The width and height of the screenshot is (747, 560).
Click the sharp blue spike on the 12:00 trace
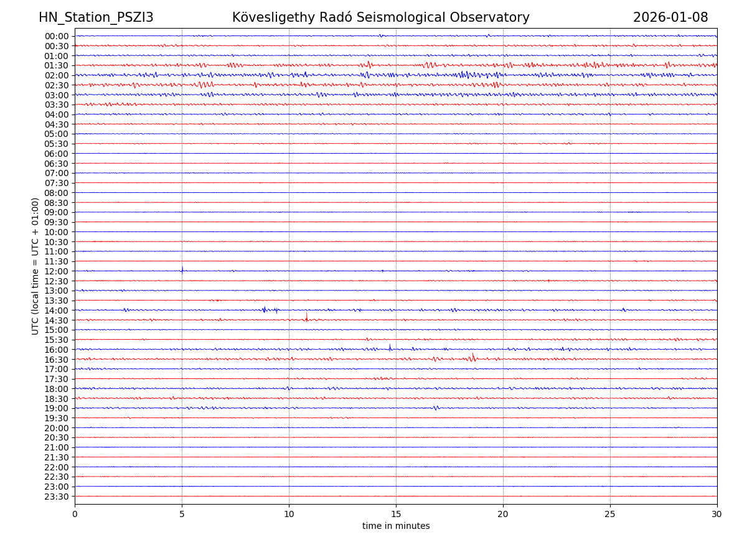pyautogui.click(x=182, y=269)
